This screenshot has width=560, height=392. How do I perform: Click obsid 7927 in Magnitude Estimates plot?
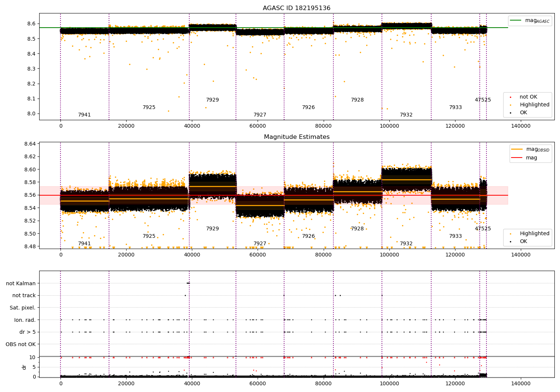pos(260,244)
